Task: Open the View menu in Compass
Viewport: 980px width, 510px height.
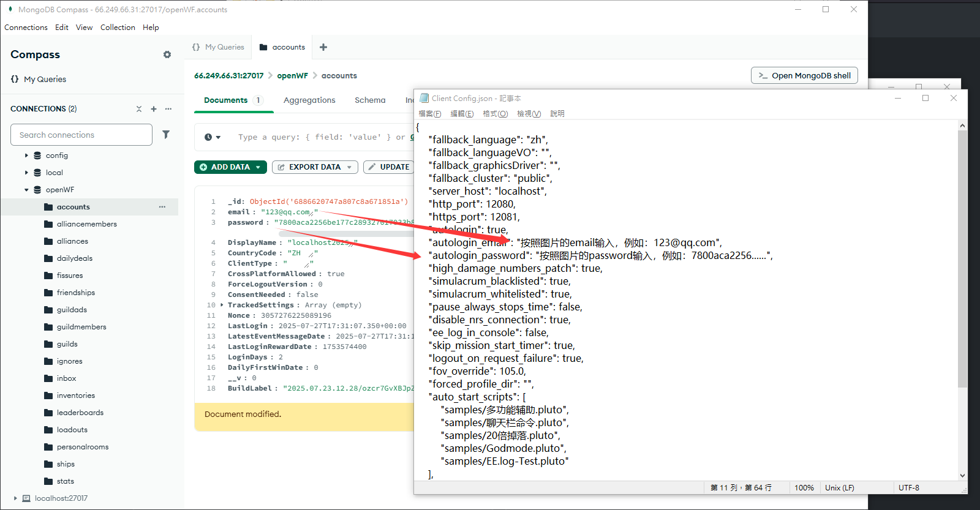Action: tap(85, 28)
